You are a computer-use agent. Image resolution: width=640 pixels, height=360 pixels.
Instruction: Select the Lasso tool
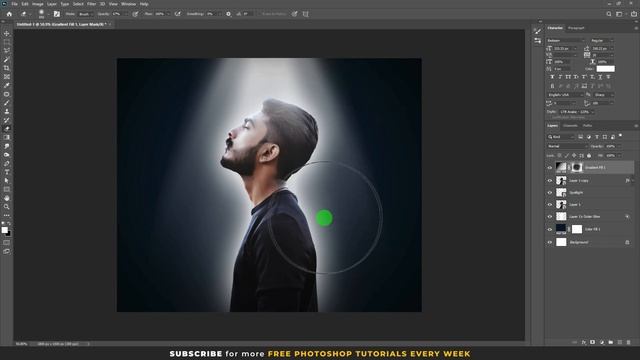pos(7,51)
